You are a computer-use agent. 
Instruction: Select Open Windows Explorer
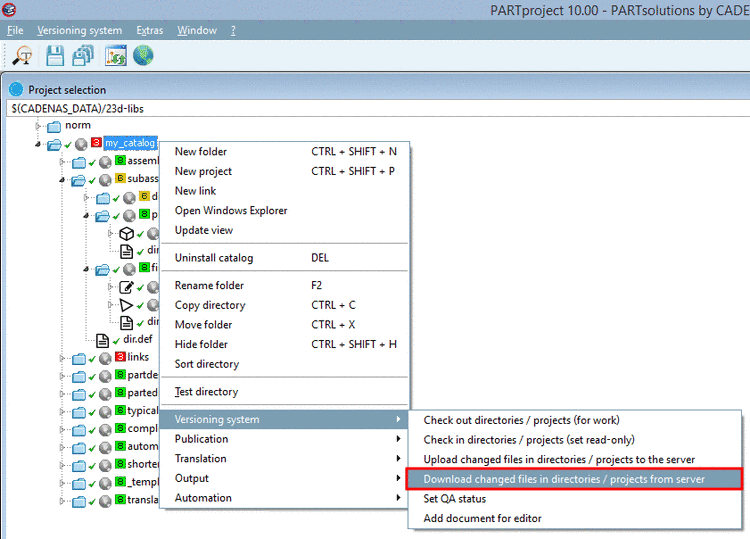pos(285,210)
